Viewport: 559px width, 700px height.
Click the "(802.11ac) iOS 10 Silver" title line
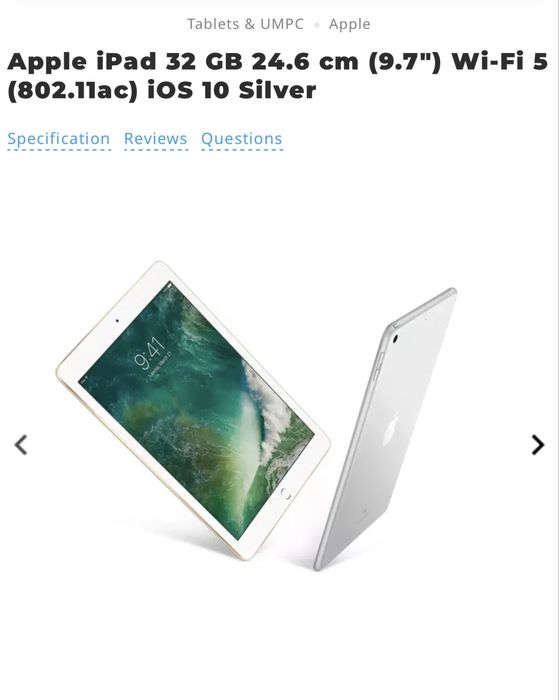click(162, 91)
